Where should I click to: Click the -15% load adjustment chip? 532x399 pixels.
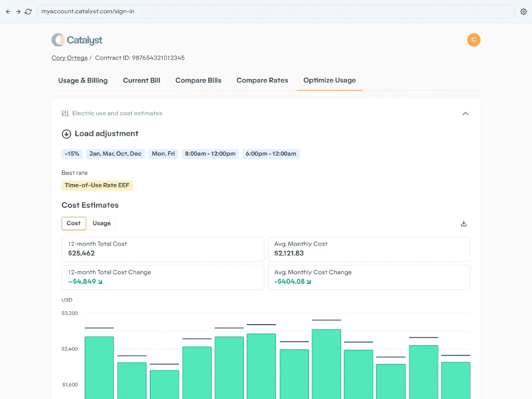pyautogui.click(x=72, y=154)
